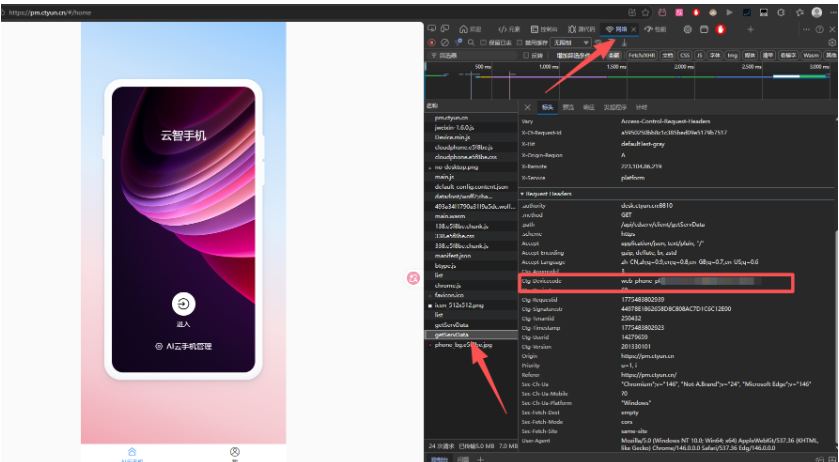The width and height of the screenshot is (839, 462).
Task: Click the dark chart extension icon
Action: click(x=746, y=12)
